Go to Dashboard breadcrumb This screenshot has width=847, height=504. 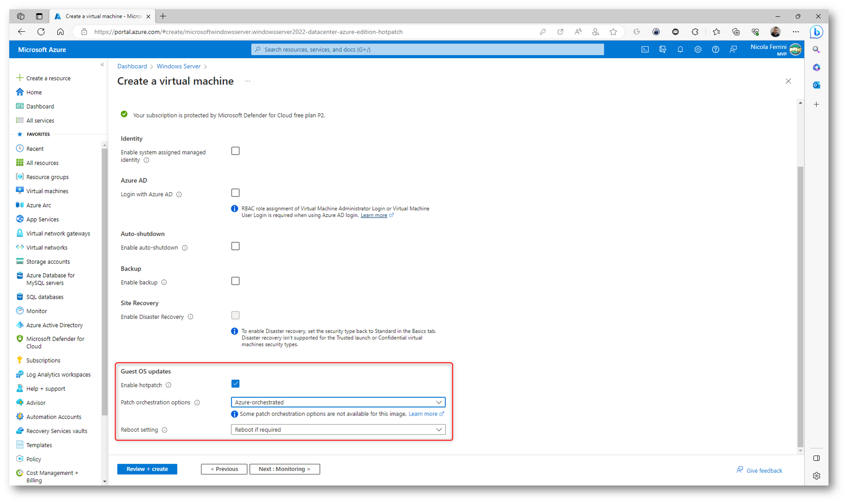(132, 66)
